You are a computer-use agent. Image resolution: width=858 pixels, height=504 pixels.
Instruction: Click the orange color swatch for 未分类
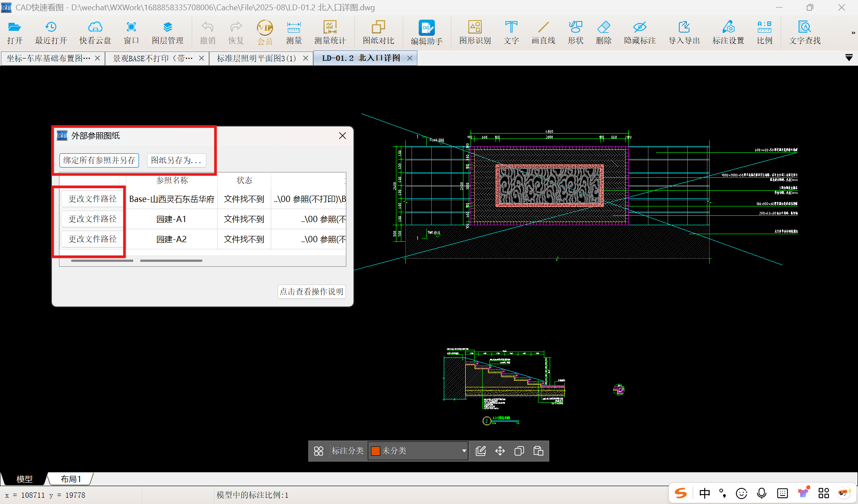(x=375, y=451)
